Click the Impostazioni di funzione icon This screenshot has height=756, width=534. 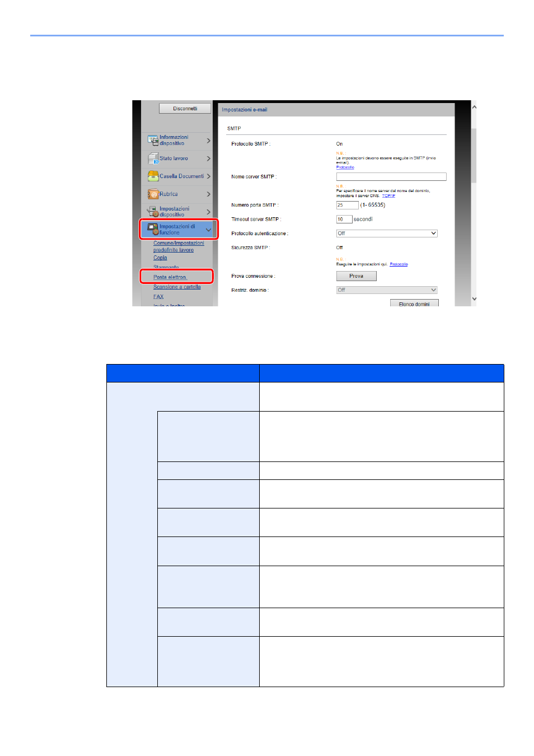[x=153, y=229]
